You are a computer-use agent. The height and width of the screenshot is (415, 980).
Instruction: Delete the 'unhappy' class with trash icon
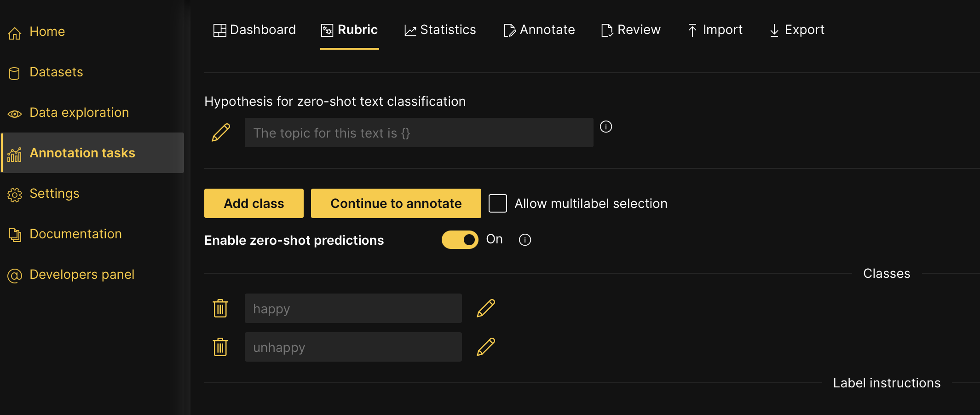(x=220, y=347)
